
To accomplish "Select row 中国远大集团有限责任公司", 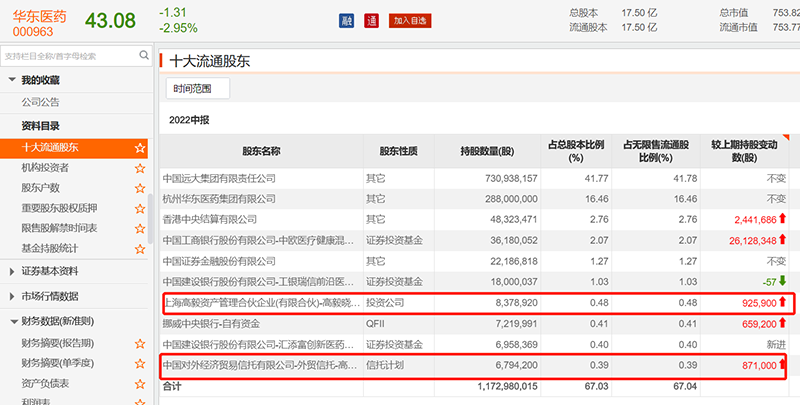I will coord(474,179).
